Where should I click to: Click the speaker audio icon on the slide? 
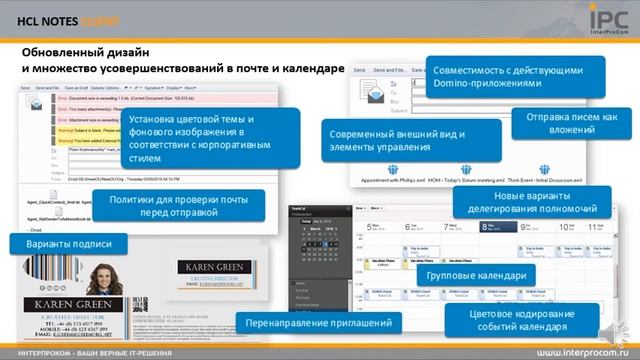(x=614, y=335)
